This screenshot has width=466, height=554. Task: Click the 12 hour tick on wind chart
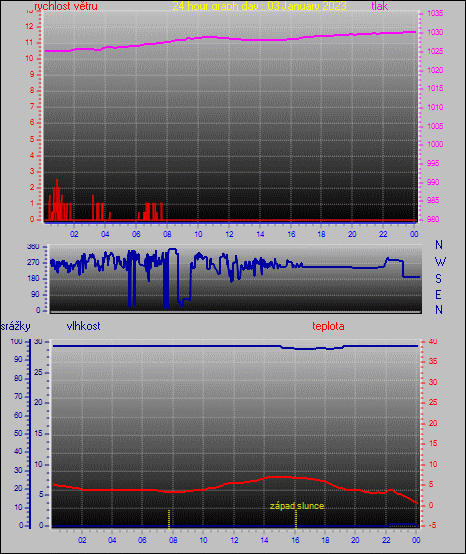point(229,234)
